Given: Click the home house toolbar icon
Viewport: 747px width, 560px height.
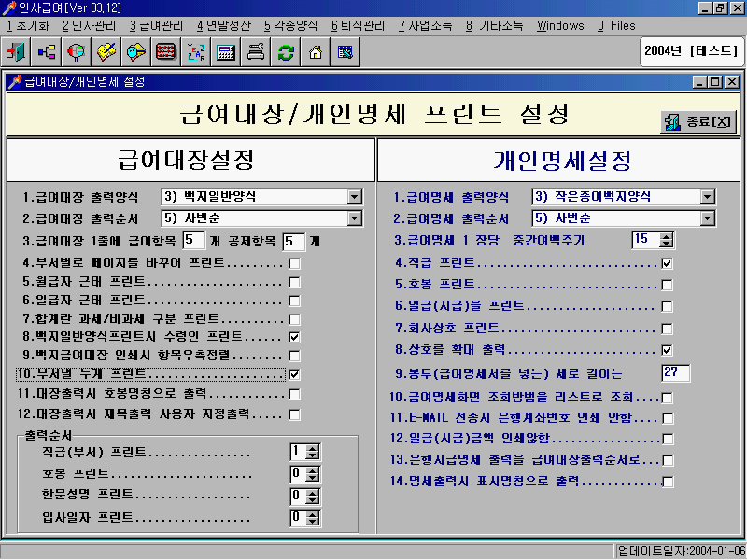Looking at the screenshot, I should 315,51.
